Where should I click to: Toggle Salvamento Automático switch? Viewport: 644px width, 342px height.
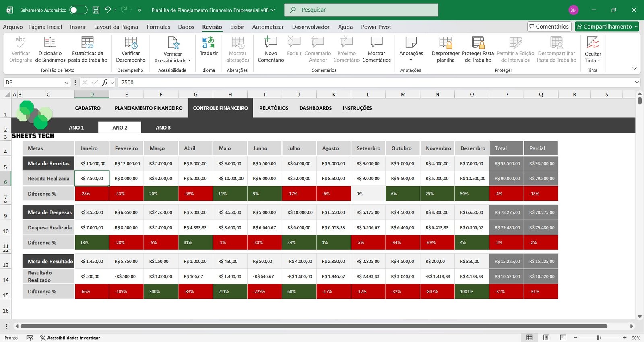[78, 10]
